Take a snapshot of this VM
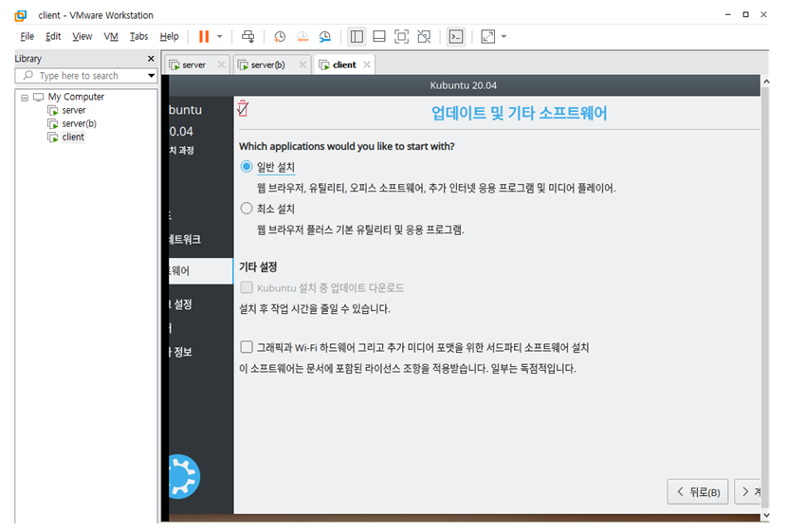The image size is (787, 532). [x=280, y=37]
